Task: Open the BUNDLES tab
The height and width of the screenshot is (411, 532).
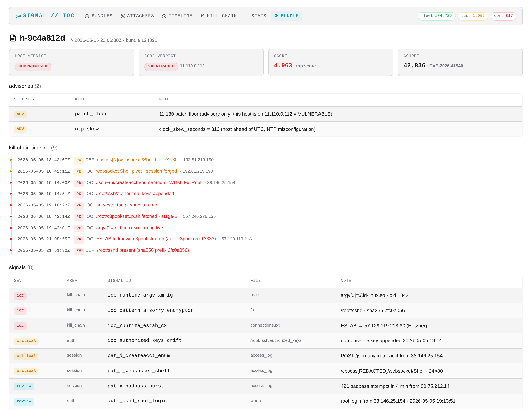Action: point(99,16)
